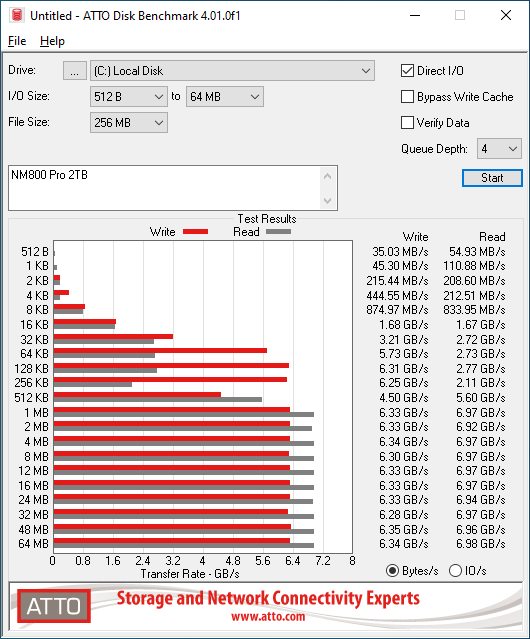The height and width of the screenshot is (639, 530).
Task: Close the ATTO Disk Benchmark window
Action: [506, 15]
